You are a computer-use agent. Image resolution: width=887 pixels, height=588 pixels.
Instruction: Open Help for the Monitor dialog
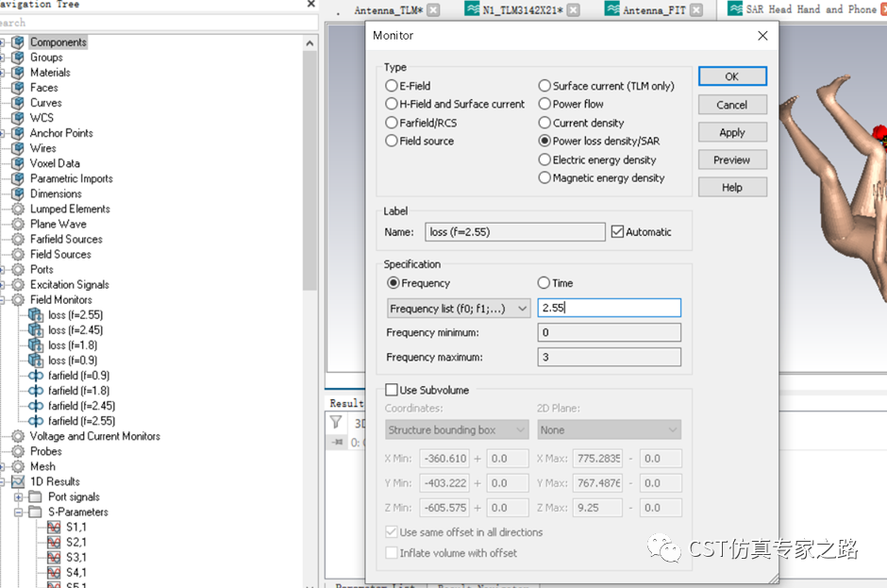point(732,187)
